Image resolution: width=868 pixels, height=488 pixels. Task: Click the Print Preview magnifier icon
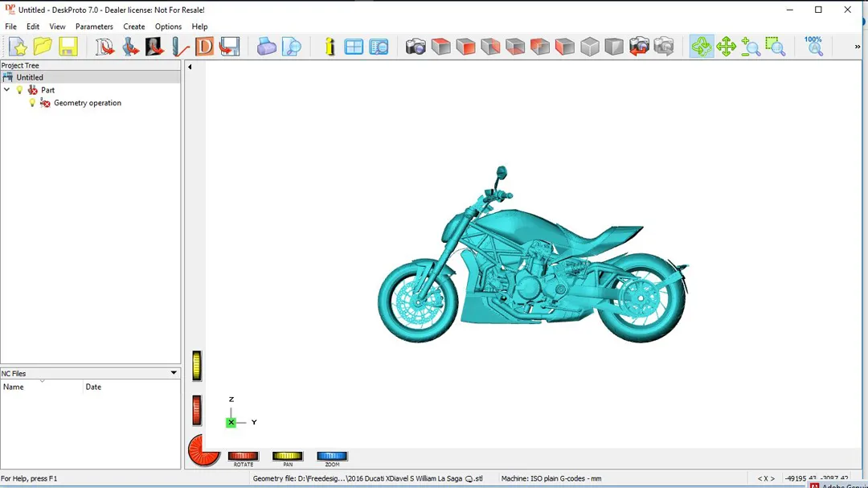(291, 47)
